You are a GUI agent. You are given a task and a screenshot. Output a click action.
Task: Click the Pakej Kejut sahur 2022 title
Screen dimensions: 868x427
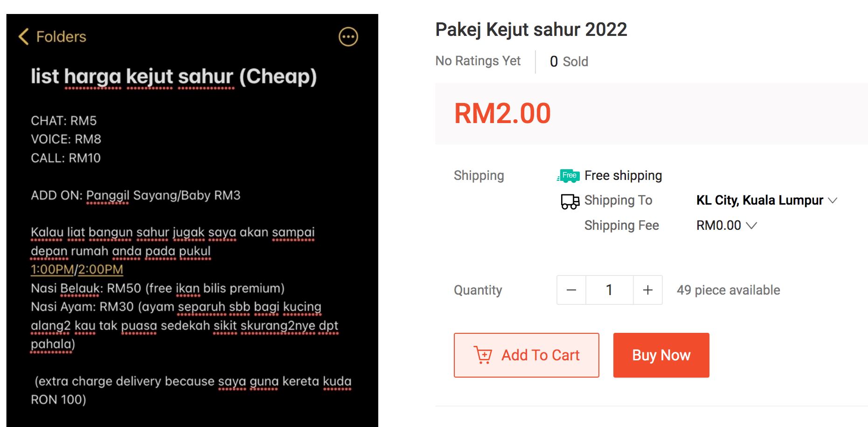click(x=531, y=29)
